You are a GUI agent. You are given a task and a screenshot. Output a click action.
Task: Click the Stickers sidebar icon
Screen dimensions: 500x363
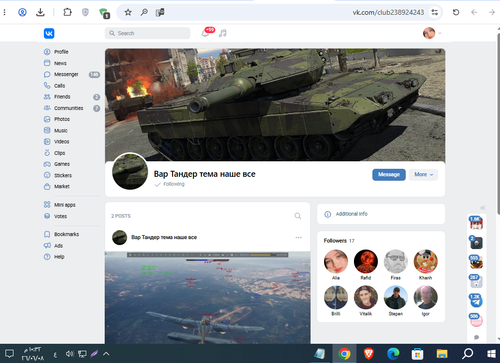coord(47,175)
